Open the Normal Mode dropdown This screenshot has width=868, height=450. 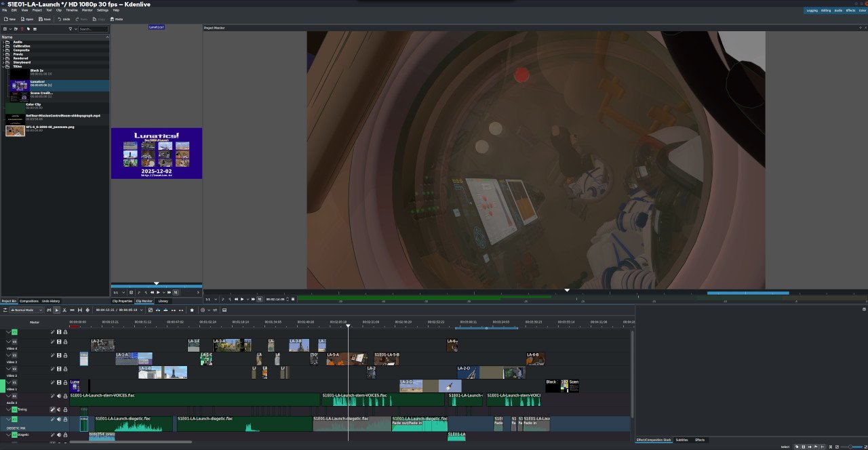tap(26, 310)
